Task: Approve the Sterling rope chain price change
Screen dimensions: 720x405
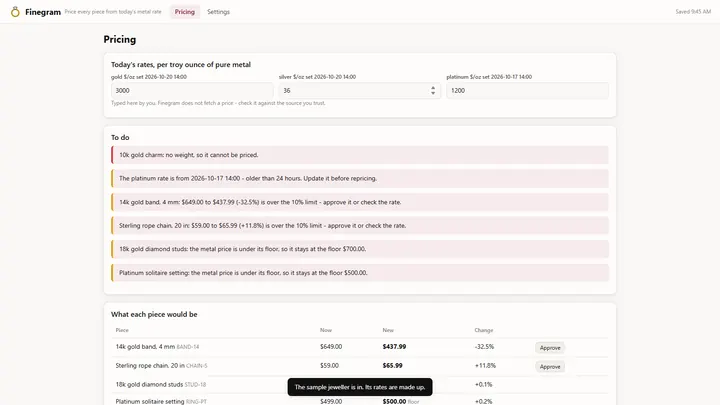Action: [550, 366]
